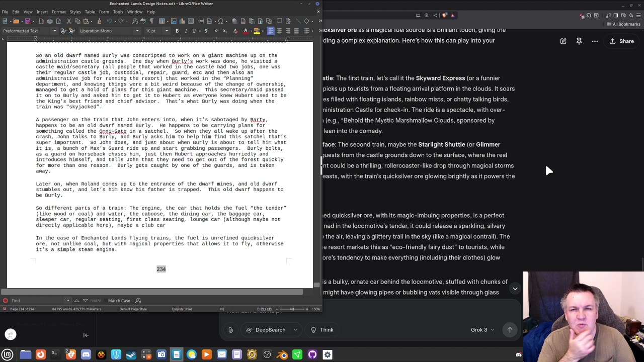Open the Paragraph Style dropdown Preformatted Text
The width and height of the screenshot is (644, 362).
[x=55, y=31]
